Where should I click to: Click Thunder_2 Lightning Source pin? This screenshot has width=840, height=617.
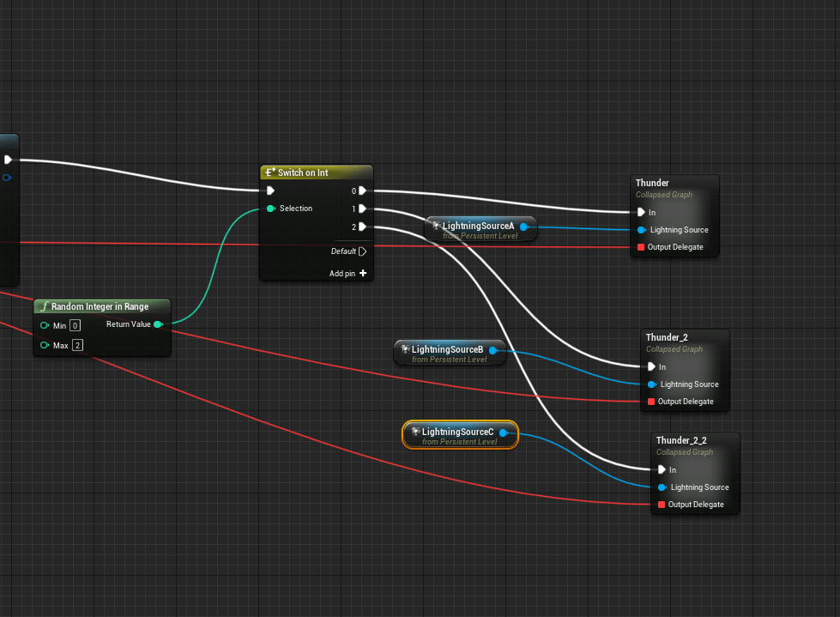[652, 384]
